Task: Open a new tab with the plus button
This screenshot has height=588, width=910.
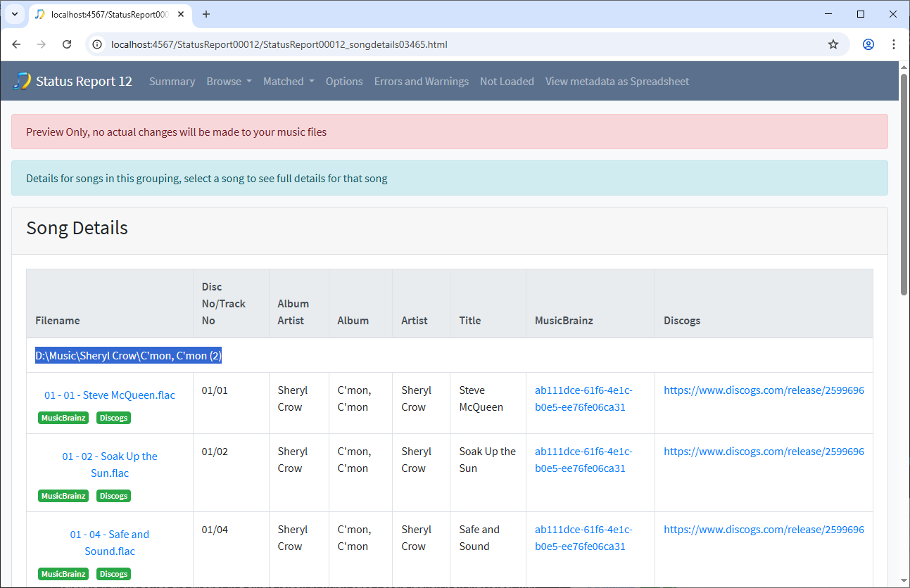Action: [206, 14]
